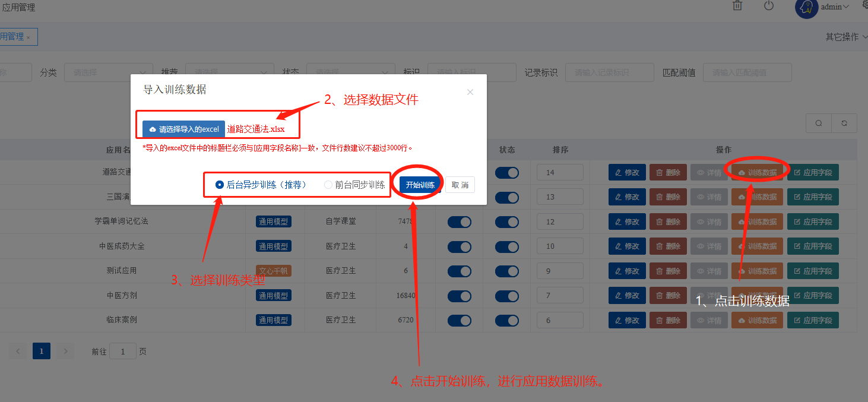Click 修改 edit button for 临床案例 row
Image resolution: width=868 pixels, height=402 pixels.
click(x=627, y=320)
